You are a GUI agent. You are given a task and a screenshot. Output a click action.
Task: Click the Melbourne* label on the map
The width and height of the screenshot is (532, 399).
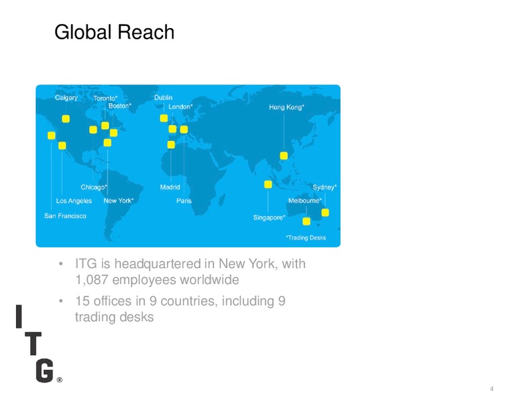[305, 201]
